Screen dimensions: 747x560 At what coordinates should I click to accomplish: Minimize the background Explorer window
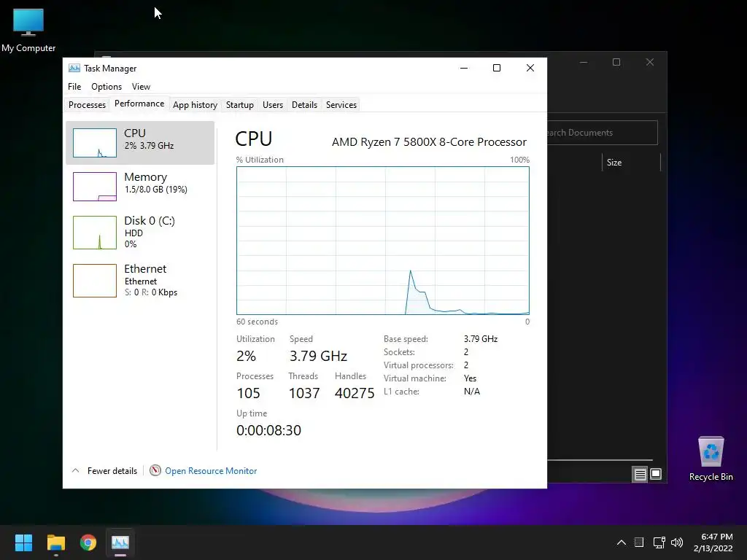pos(584,63)
